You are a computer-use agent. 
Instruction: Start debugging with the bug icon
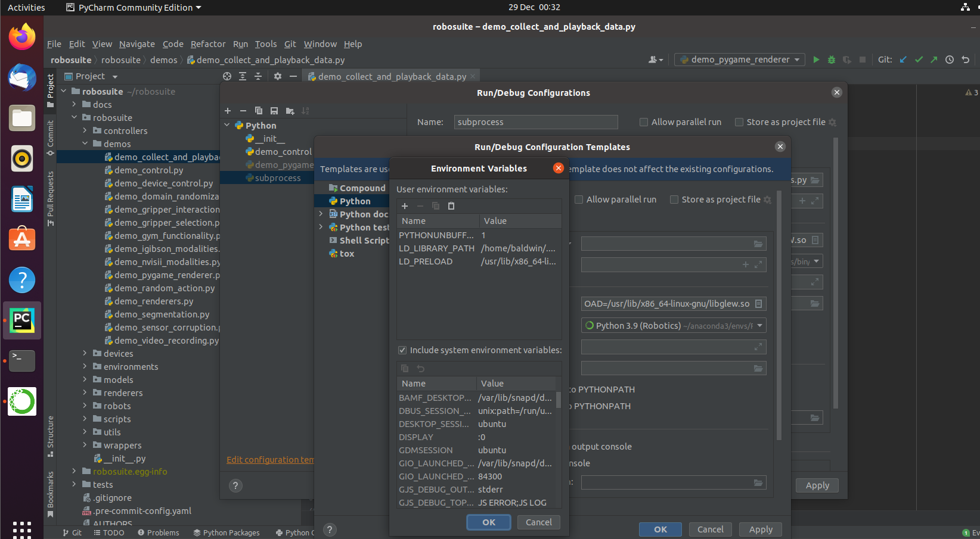pos(831,60)
